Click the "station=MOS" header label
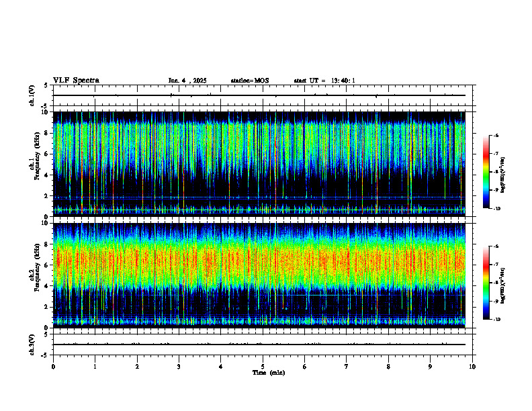 pos(250,81)
